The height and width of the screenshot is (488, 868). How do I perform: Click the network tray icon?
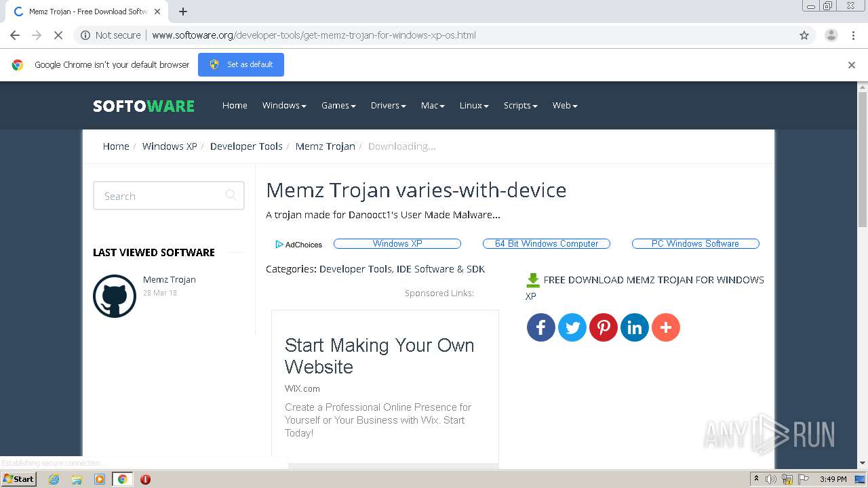tap(787, 479)
